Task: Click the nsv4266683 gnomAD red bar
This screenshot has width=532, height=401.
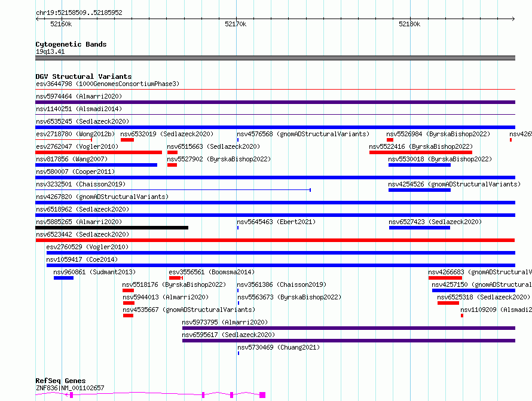Action: tap(445, 278)
